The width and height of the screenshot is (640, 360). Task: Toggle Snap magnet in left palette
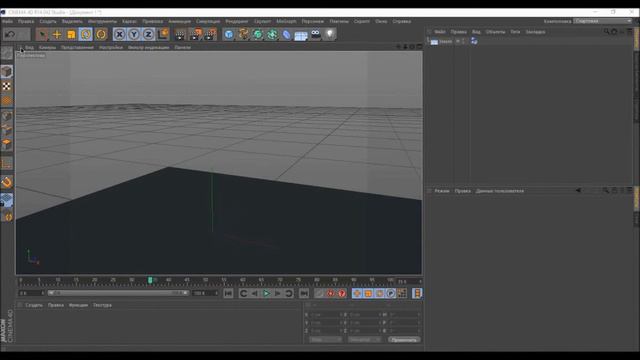click(7, 182)
